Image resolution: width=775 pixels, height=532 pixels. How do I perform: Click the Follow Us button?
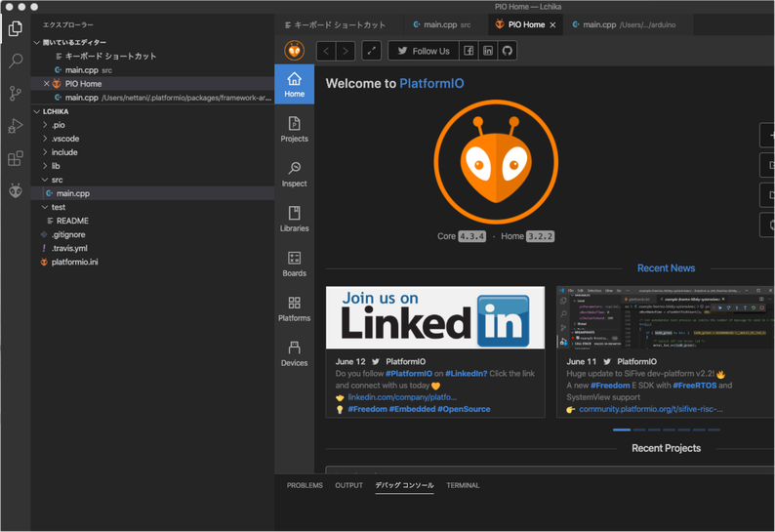[x=423, y=51]
